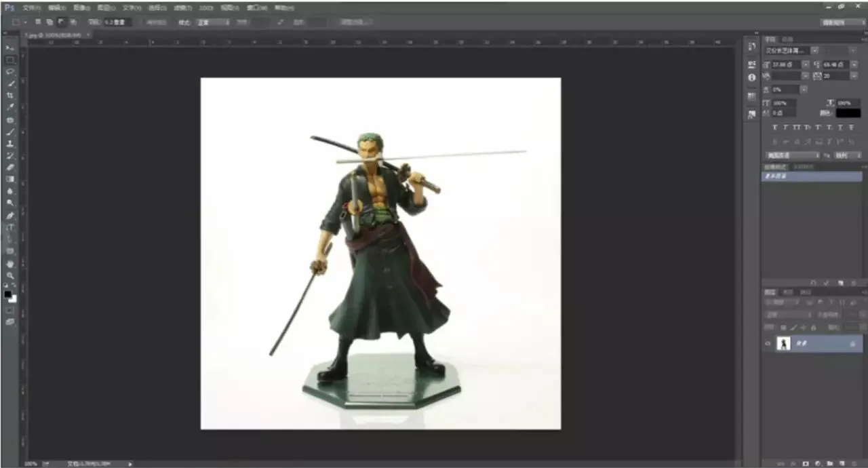Select the Eyedropper tool
Viewport: 868px width, 468px height.
(10, 107)
